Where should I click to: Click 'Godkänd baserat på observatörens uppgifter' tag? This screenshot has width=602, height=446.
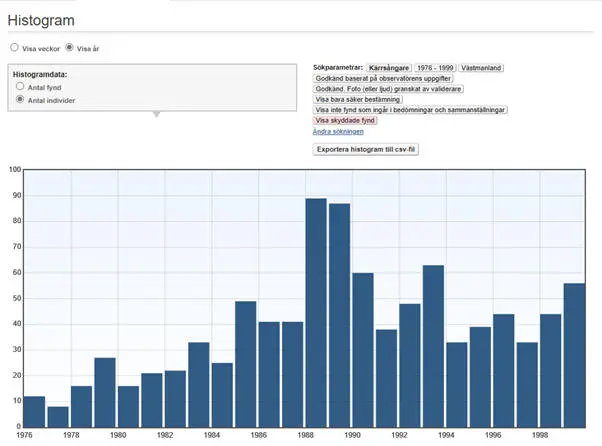[x=385, y=78]
